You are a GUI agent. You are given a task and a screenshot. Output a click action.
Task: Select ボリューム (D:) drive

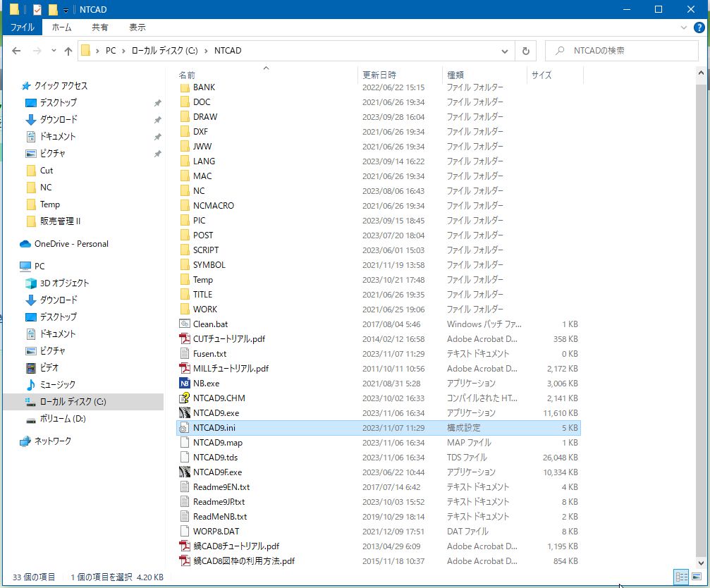pyautogui.click(x=63, y=419)
